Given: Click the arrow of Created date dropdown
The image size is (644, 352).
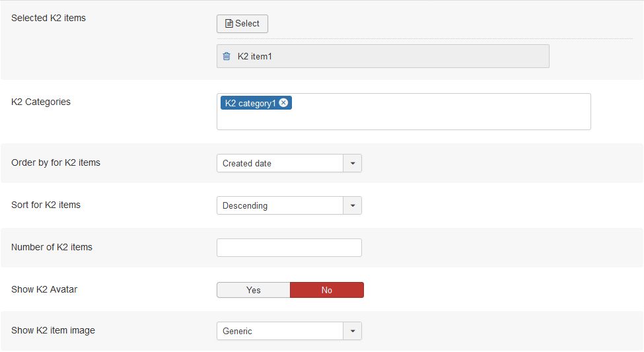Looking at the screenshot, I should click(353, 163).
